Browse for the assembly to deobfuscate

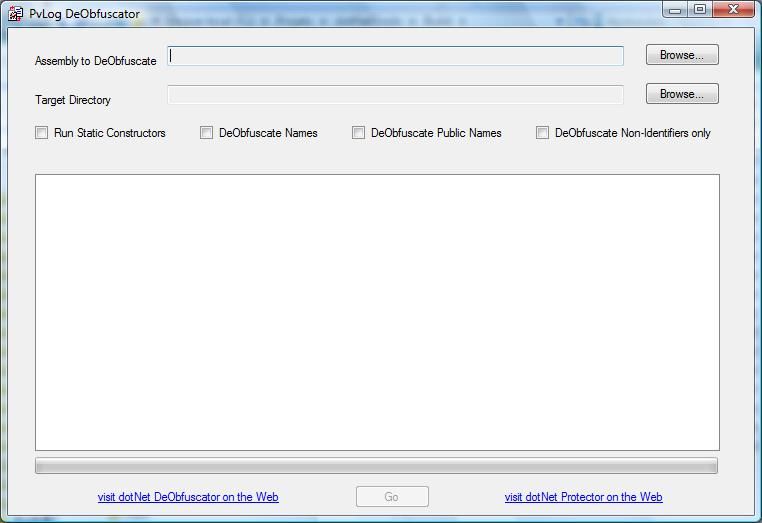tap(682, 55)
